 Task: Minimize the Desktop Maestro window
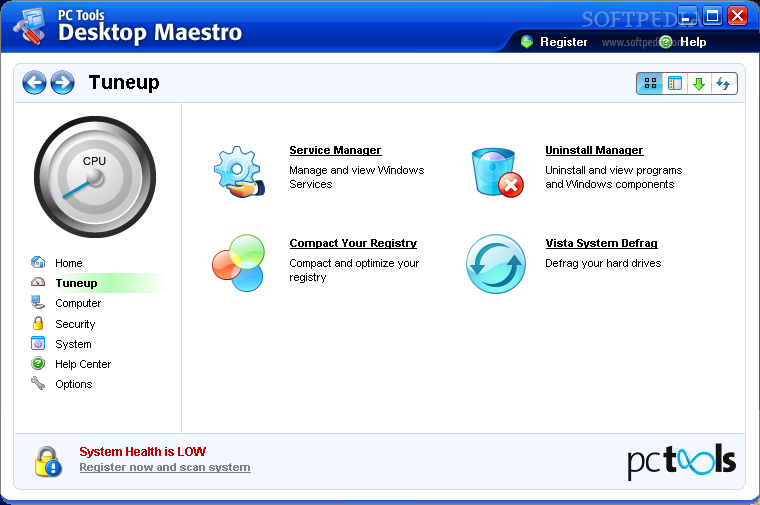coord(687,16)
